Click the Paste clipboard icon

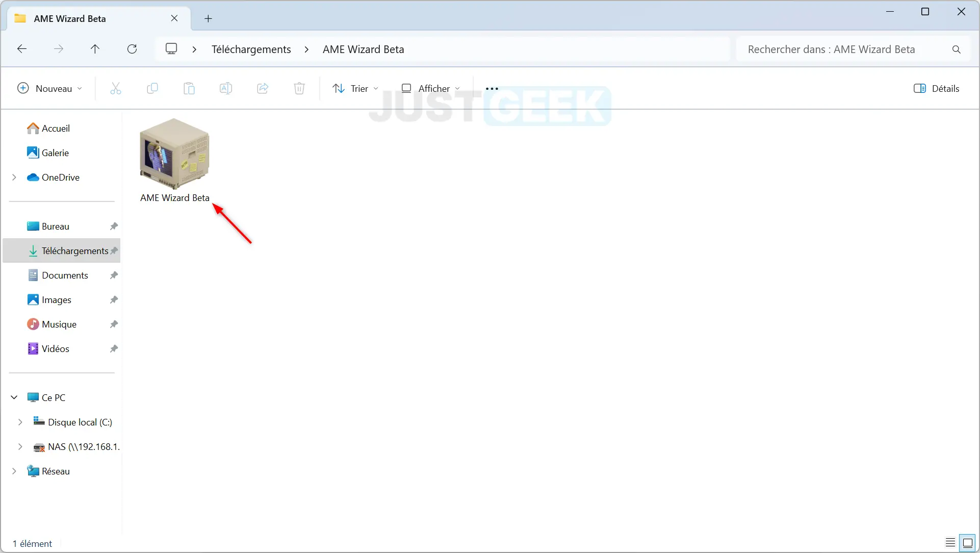pos(189,88)
